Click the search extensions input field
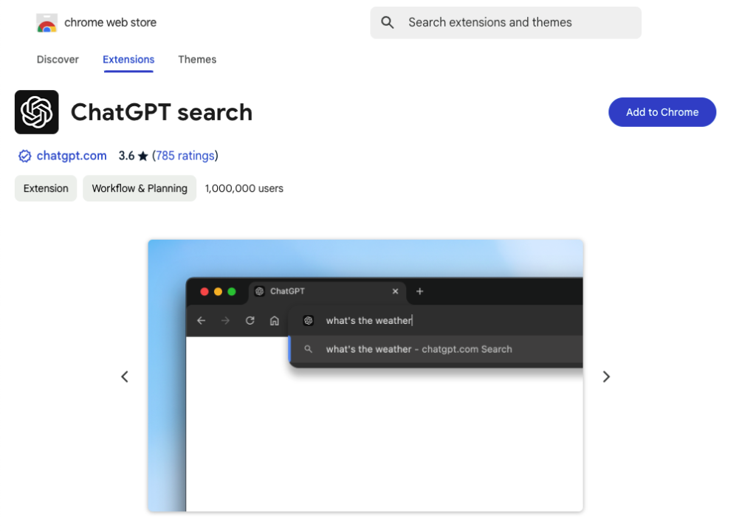 tap(506, 22)
